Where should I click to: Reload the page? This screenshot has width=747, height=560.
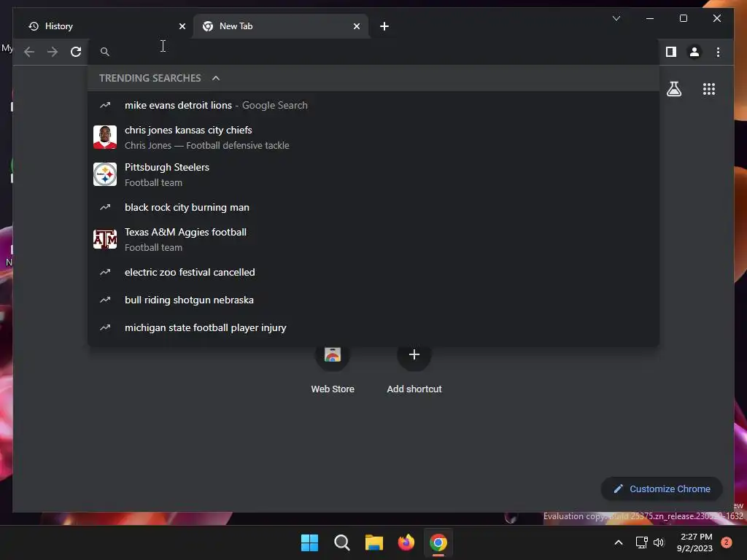click(x=76, y=52)
